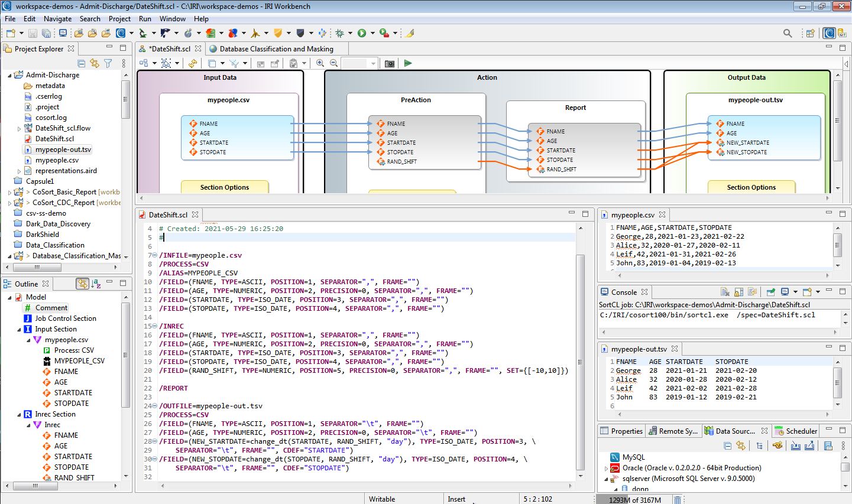The image size is (852, 504).
Task: Toggle Pin Console icon
Action: (x=771, y=292)
